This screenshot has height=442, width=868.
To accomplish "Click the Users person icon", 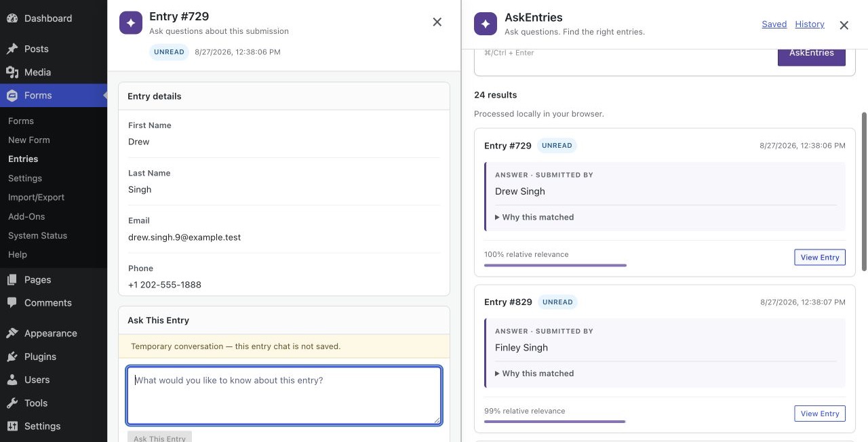I will click(x=12, y=380).
